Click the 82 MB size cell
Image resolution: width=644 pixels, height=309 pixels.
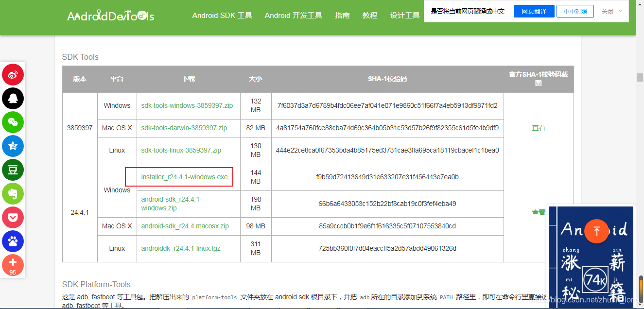[x=256, y=128]
